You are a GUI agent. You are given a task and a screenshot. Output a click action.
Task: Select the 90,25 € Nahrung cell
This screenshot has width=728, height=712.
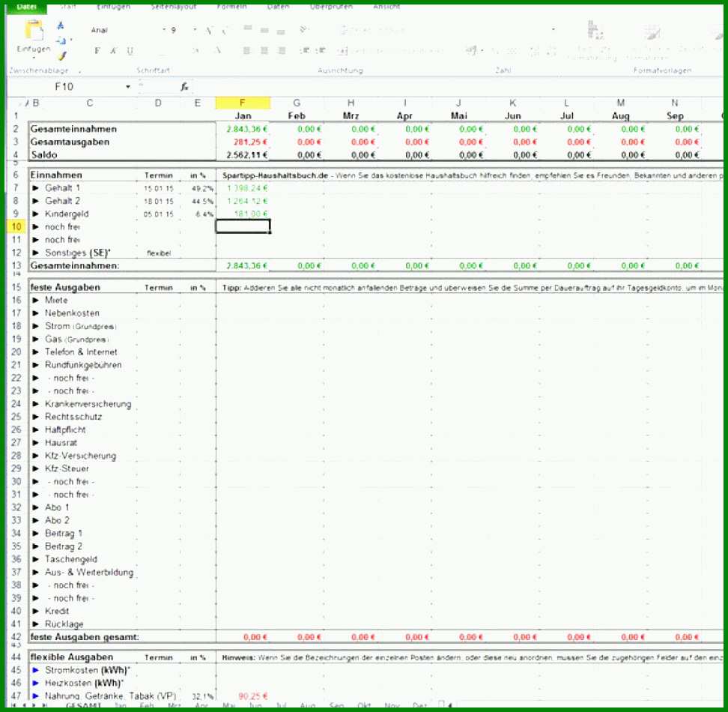243,696
